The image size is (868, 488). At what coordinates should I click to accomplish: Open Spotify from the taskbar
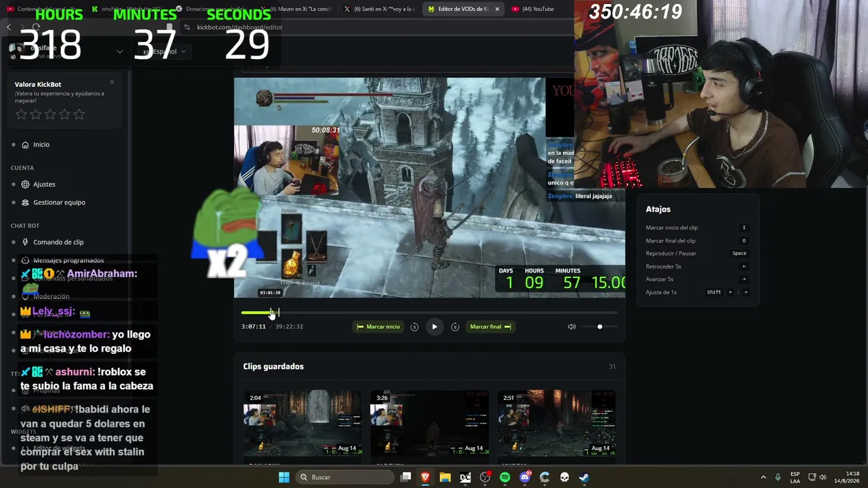coord(505,477)
